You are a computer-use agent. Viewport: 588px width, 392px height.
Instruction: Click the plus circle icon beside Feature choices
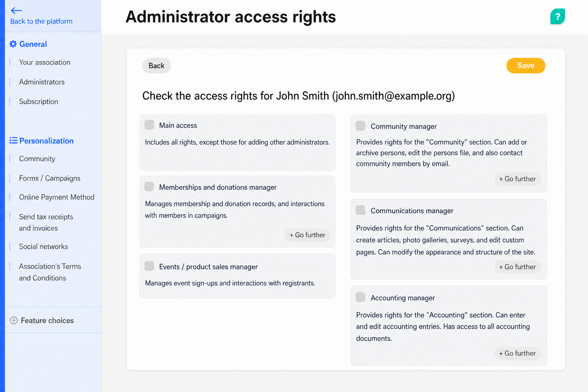(x=14, y=320)
